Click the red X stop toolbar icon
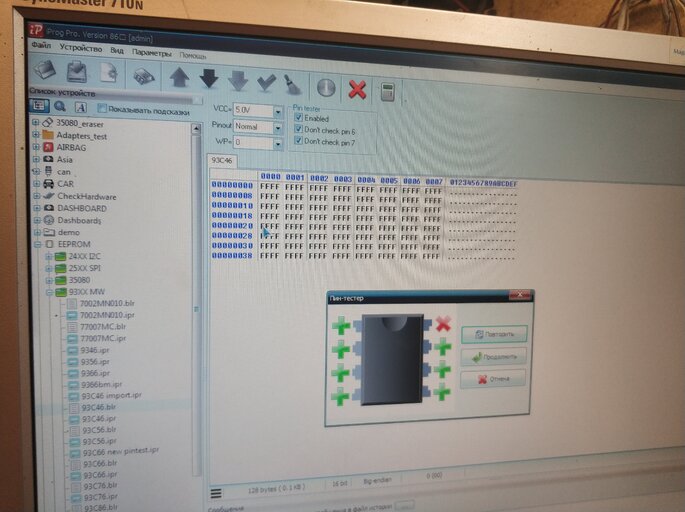The height and width of the screenshot is (512, 685). pyautogui.click(x=357, y=90)
